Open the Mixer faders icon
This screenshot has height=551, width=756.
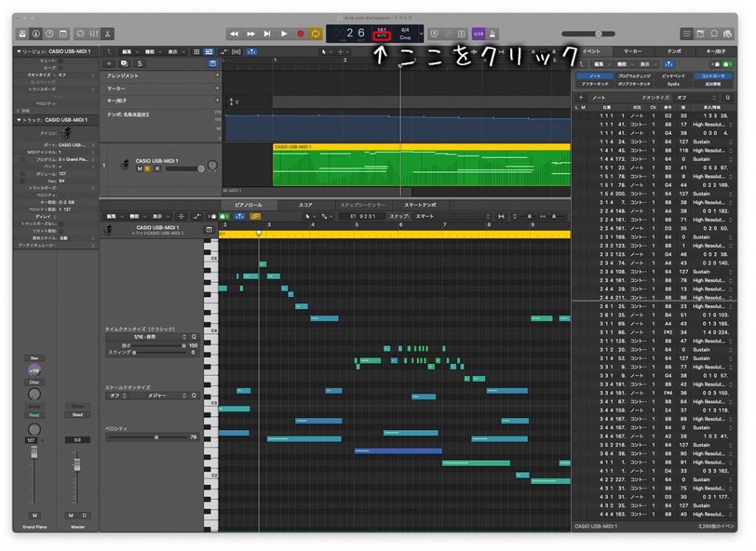tap(94, 34)
